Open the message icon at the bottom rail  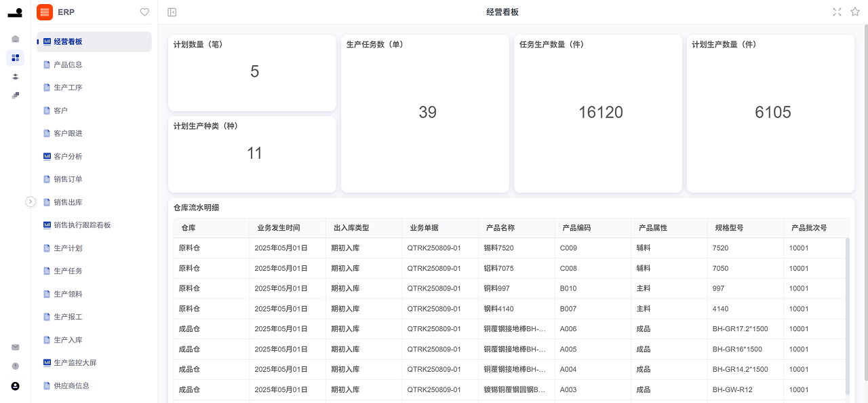click(x=15, y=347)
